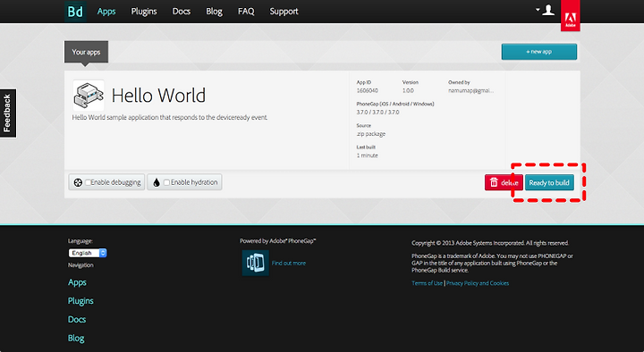Click Docs link in footer navigation
The image size is (644, 352).
(77, 320)
